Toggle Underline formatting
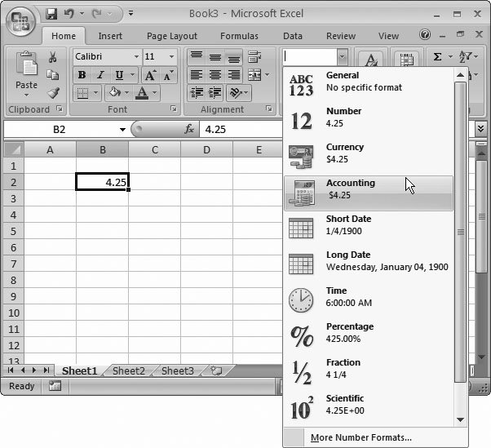This screenshot has height=448, width=491. 119,75
